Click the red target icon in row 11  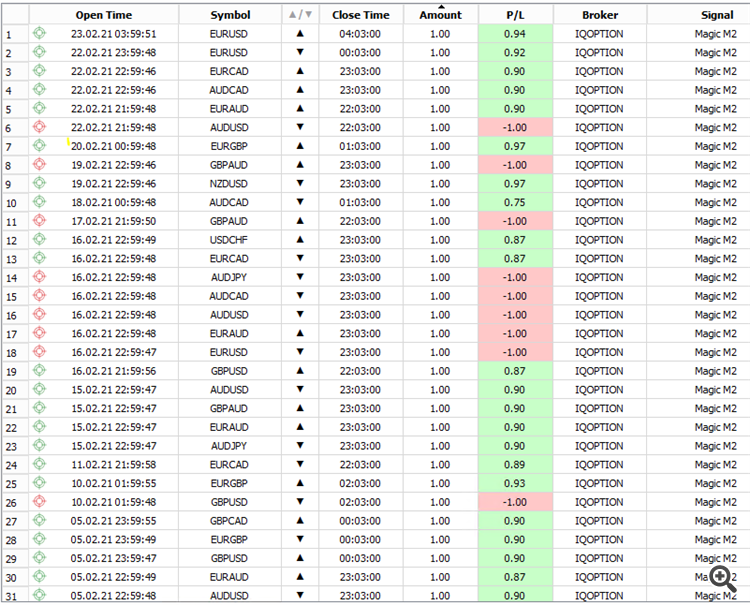39,220
